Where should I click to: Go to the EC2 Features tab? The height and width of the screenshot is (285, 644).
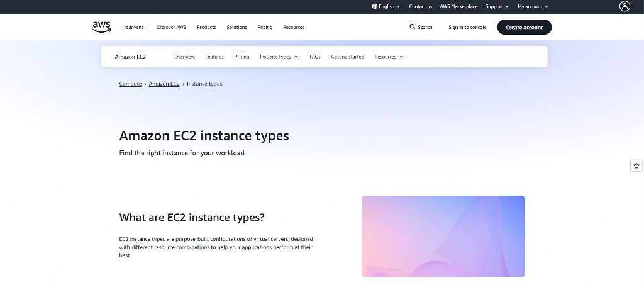pyautogui.click(x=214, y=57)
